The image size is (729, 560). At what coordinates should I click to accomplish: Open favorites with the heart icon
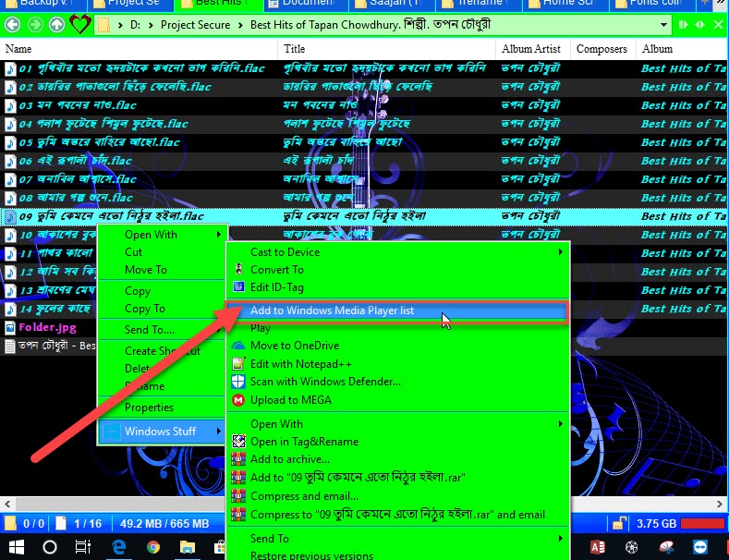pos(80,24)
